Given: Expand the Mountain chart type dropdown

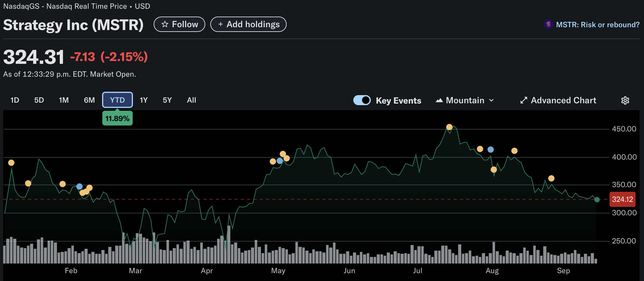Looking at the screenshot, I should pyautogui.click(x=465, y=100).
